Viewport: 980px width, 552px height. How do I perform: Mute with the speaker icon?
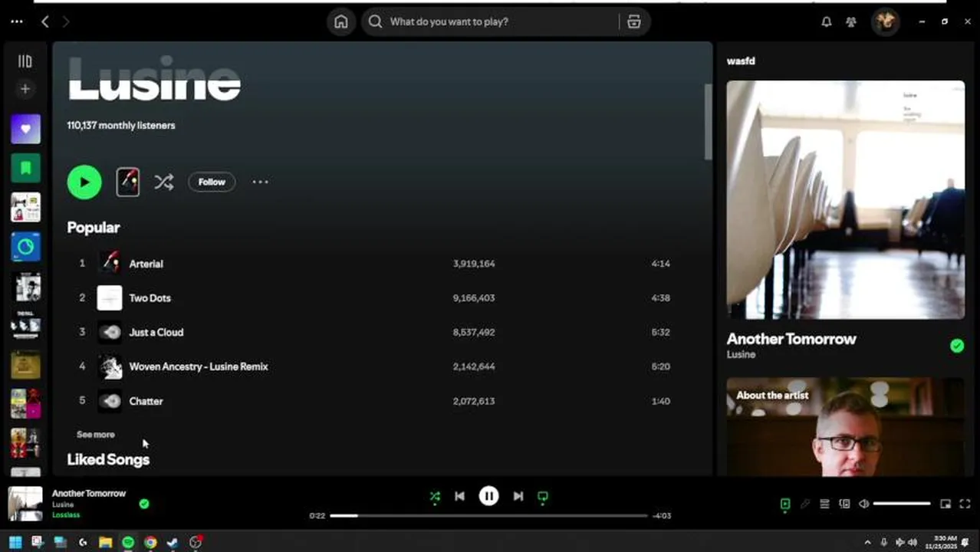point(864,504)
